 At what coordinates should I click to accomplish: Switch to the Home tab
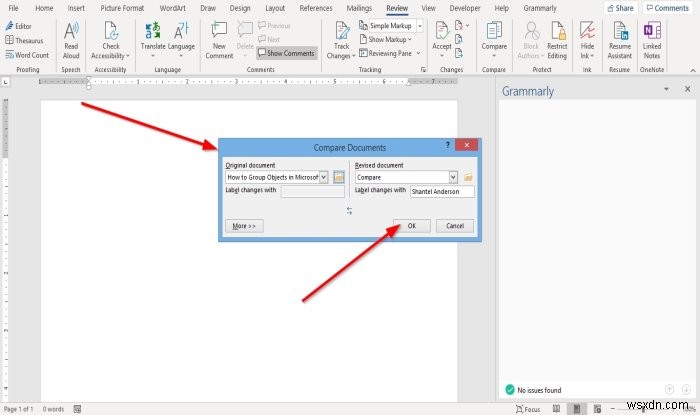(x=44, y=8)
